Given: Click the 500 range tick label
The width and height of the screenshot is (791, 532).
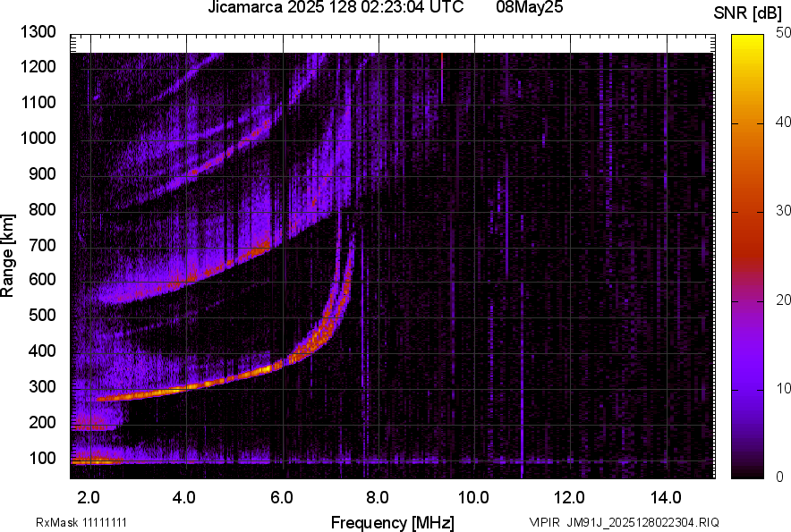Looking at the screenshot, I should [42, 315].
